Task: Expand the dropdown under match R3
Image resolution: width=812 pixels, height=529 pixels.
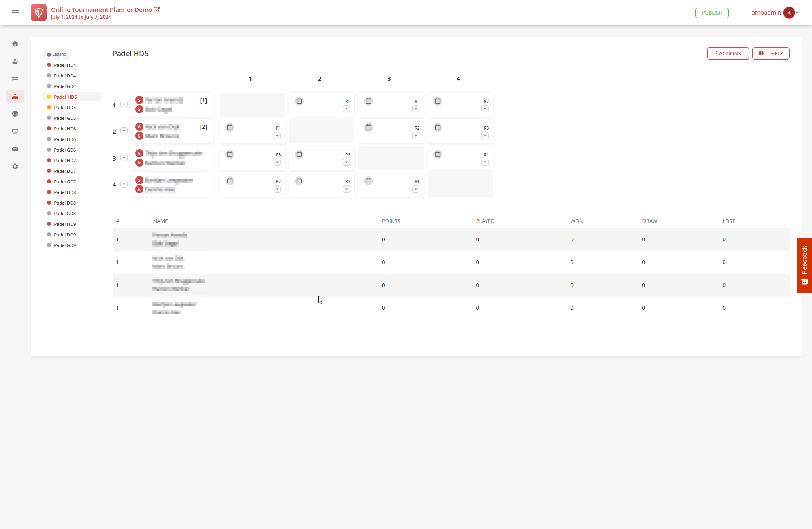Action: click(415, 109)
